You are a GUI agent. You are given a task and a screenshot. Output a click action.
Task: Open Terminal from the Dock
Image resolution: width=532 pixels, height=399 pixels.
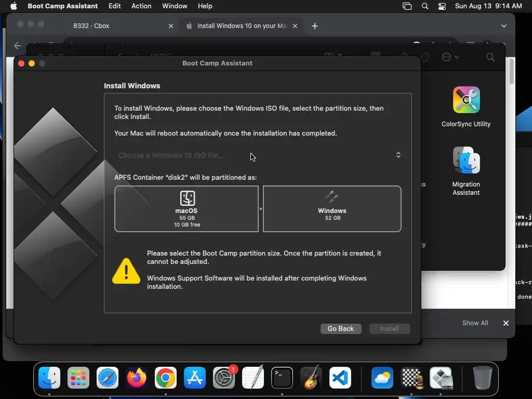282,378
